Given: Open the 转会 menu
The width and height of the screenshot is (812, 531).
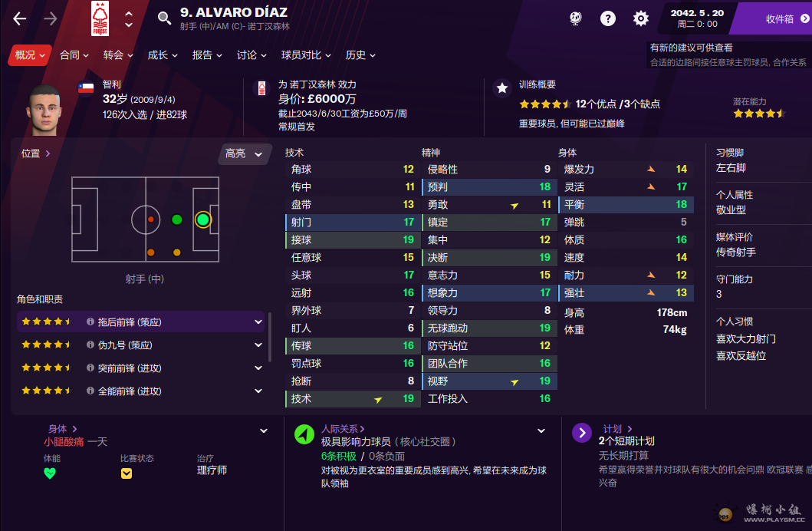Looking at the screenshot, I should pos(118,55).
